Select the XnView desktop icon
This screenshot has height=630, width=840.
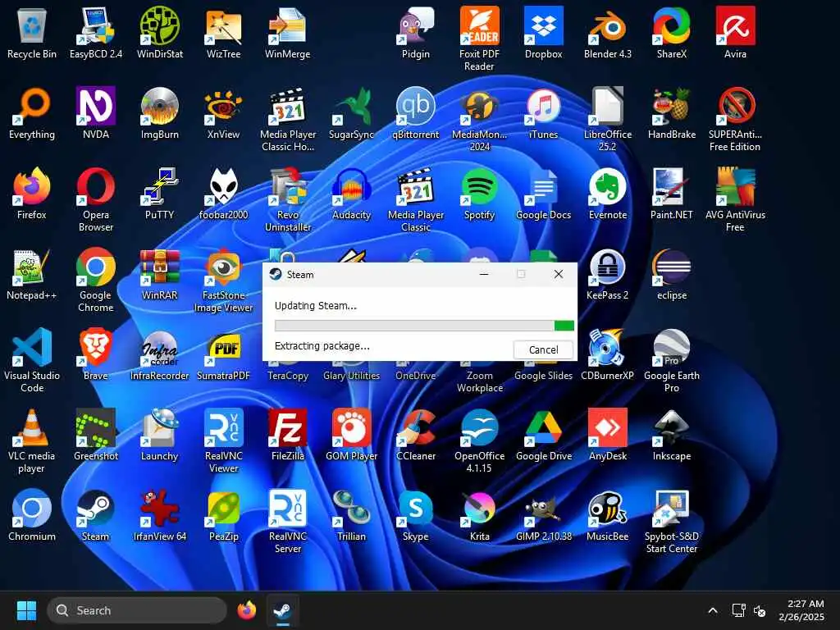point(223,113)
